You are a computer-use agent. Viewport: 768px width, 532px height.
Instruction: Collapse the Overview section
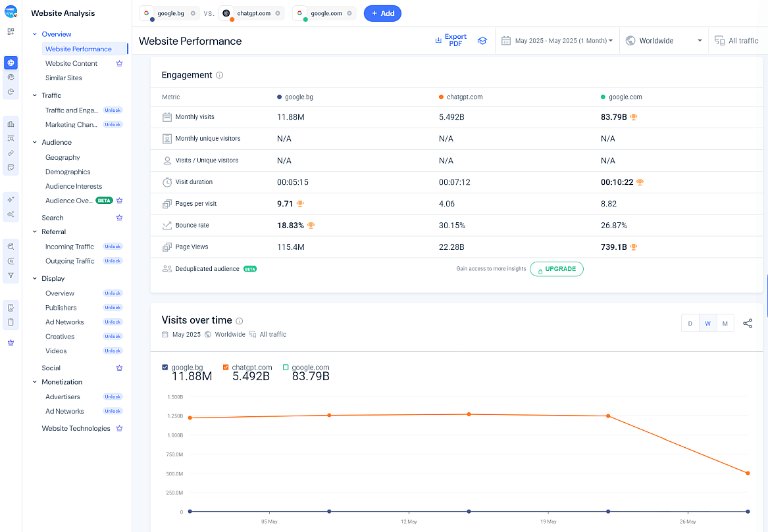pyautogui.click(x=34, y=34)
